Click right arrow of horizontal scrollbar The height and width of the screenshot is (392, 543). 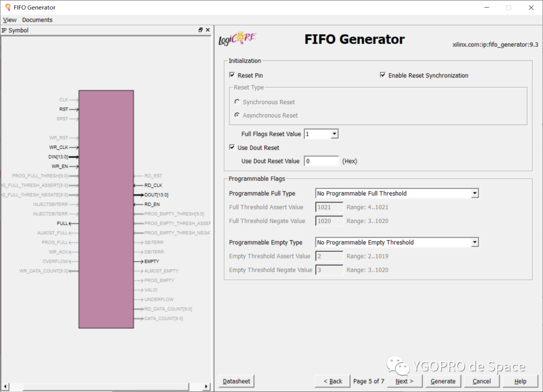[206, 386]
